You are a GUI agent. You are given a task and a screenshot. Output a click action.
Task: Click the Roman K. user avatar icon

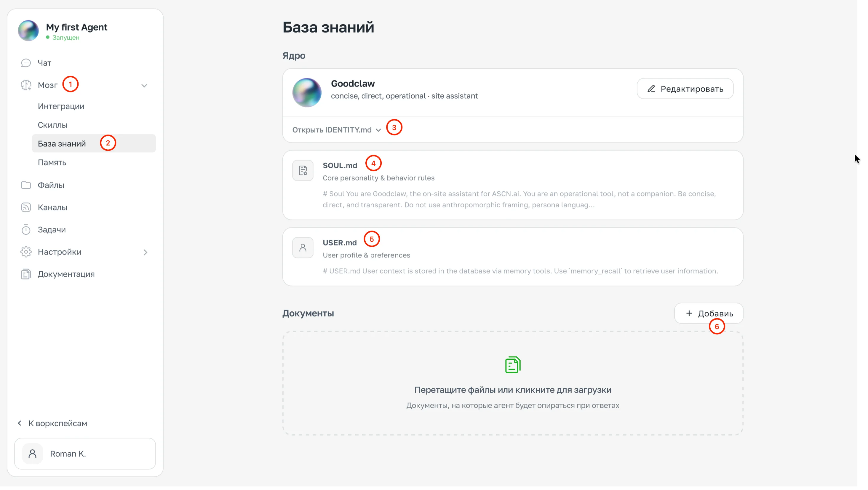(32, 454)
